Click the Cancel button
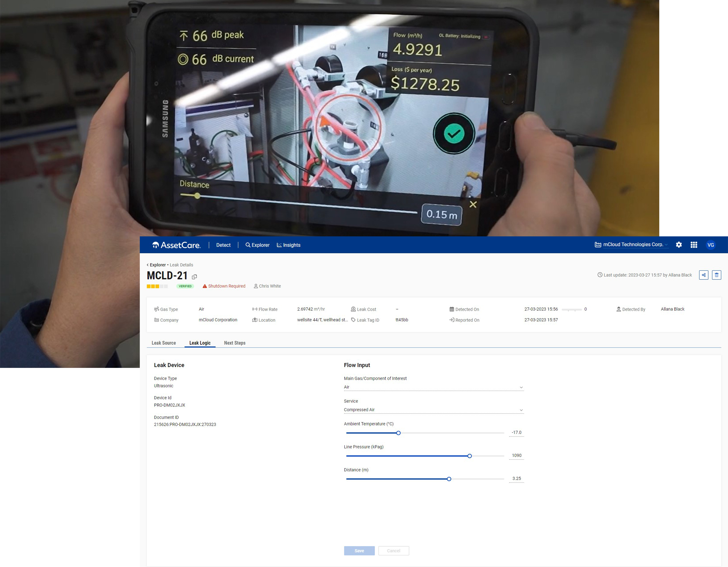728x567 pixels. (x=393, y=551)
